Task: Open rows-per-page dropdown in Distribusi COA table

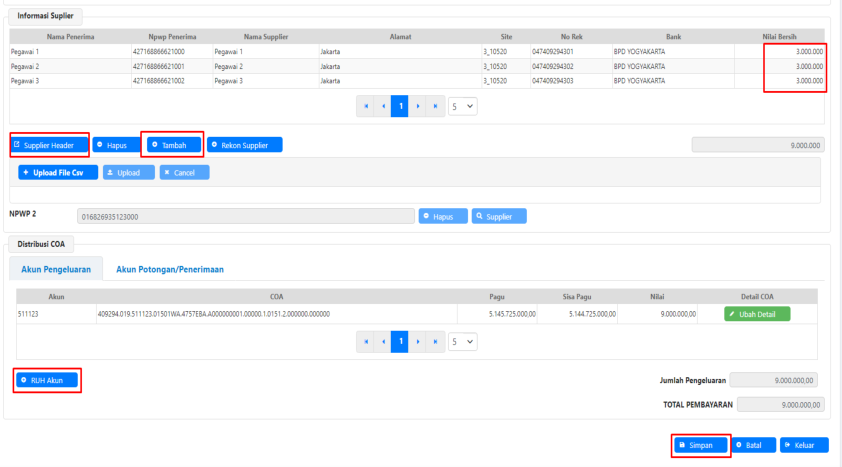Action: [464, 341]
